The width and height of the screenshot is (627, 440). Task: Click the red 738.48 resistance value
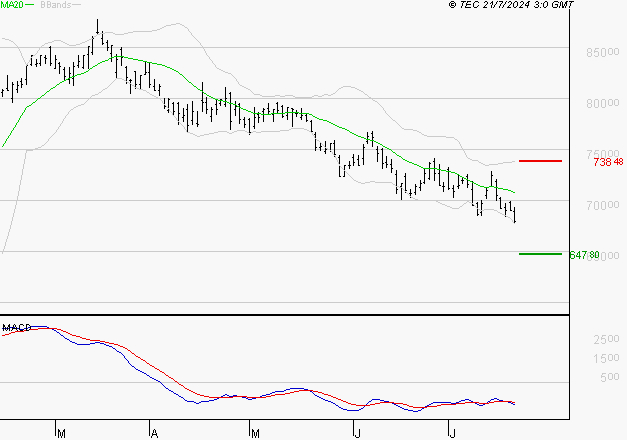point(608,162)
